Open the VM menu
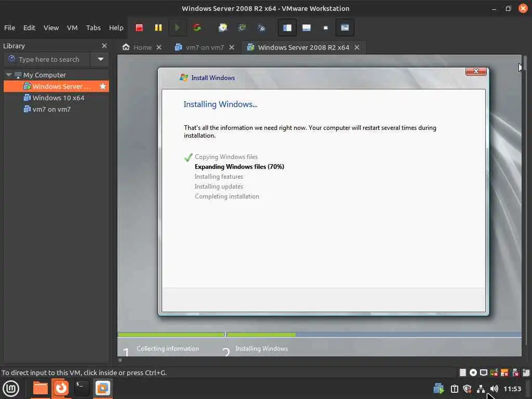Viewport: 532px width, 399px height. [x=72, y=28]
